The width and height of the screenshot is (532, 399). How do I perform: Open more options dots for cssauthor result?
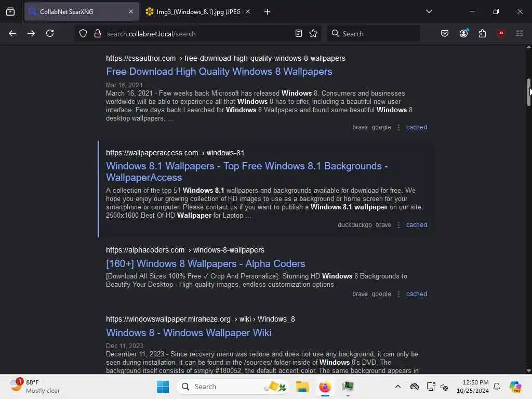398,127
